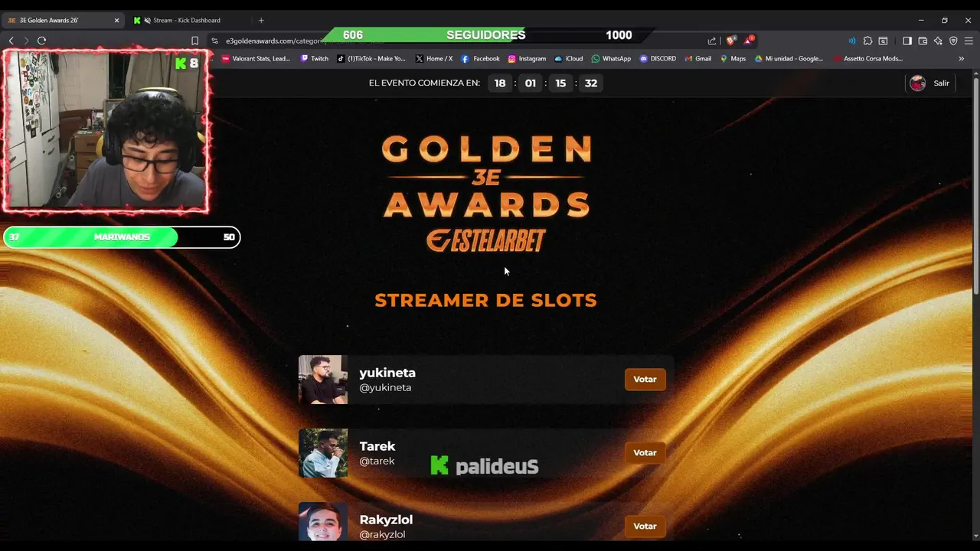Open the Leo AI sparkle icon

click(938, 41)
